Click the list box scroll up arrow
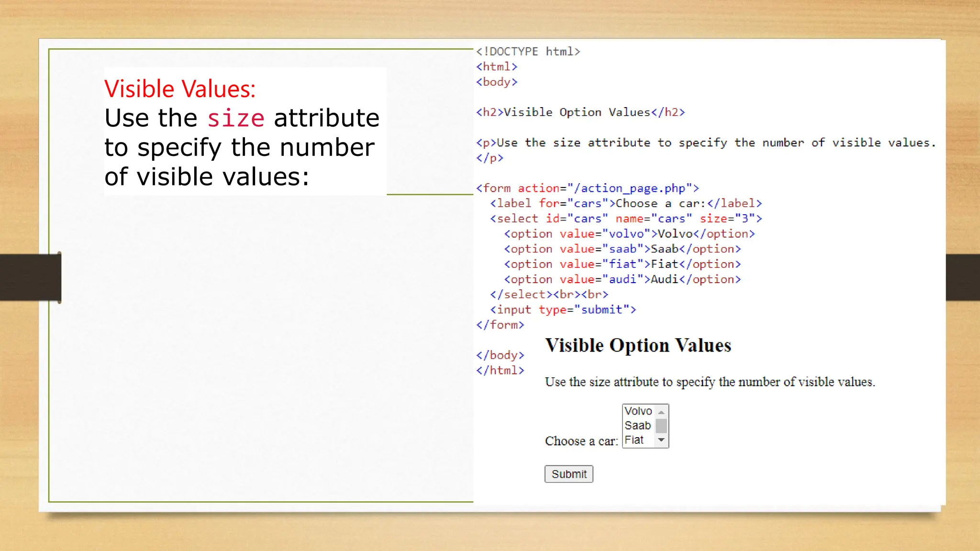 click(661, 412)
